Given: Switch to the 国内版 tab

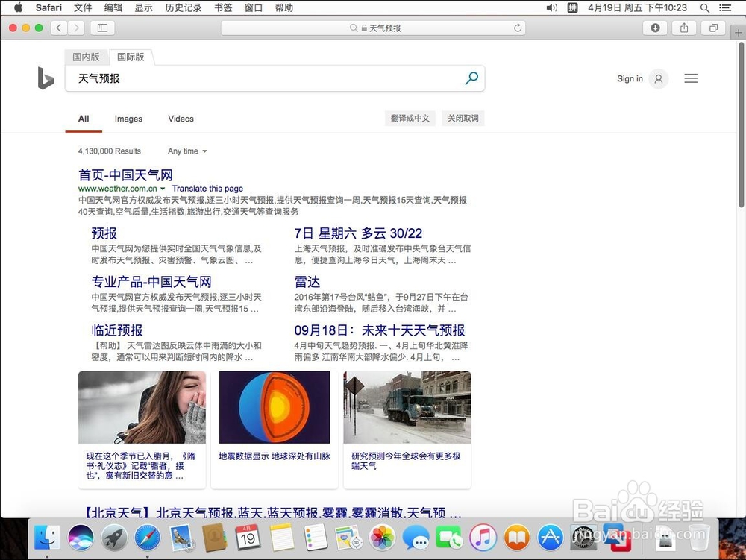Looking at the screenshot, I should [x=86, y=57].
